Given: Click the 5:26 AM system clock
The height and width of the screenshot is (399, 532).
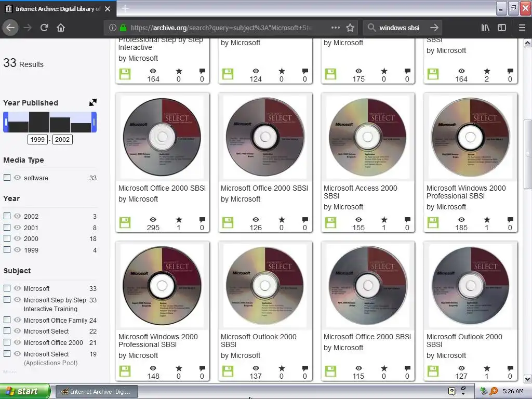Looking at the screenshot, I should pyautogui.click(x=513, y=391).
